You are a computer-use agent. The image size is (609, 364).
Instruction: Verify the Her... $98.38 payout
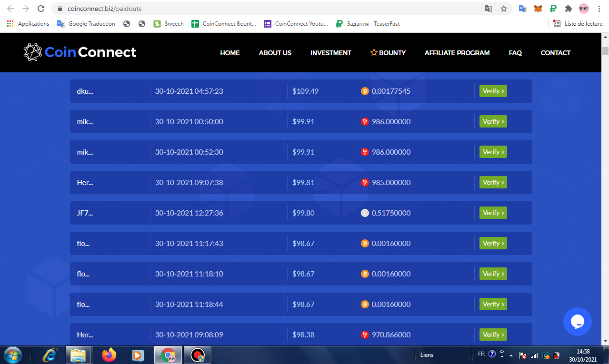493,334
